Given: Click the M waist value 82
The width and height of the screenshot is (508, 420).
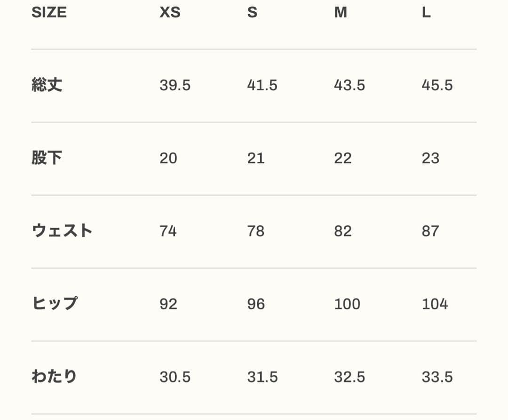Looking at the screenshot, I should coord(343,231).
